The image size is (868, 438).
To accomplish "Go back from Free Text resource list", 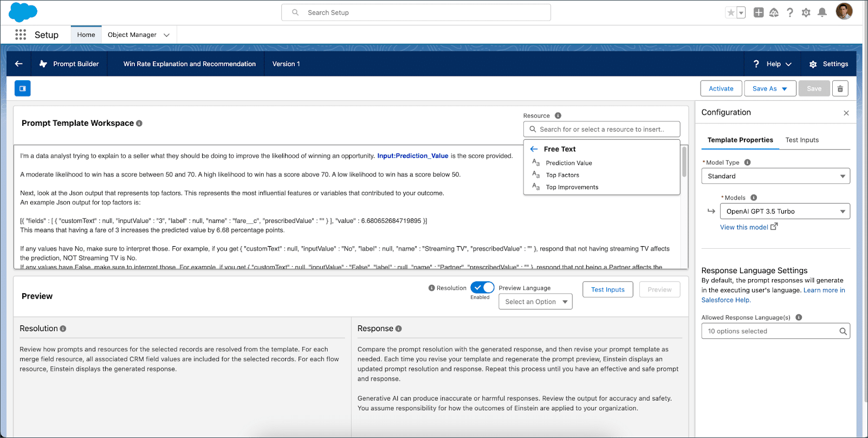I will click(534, 149).
